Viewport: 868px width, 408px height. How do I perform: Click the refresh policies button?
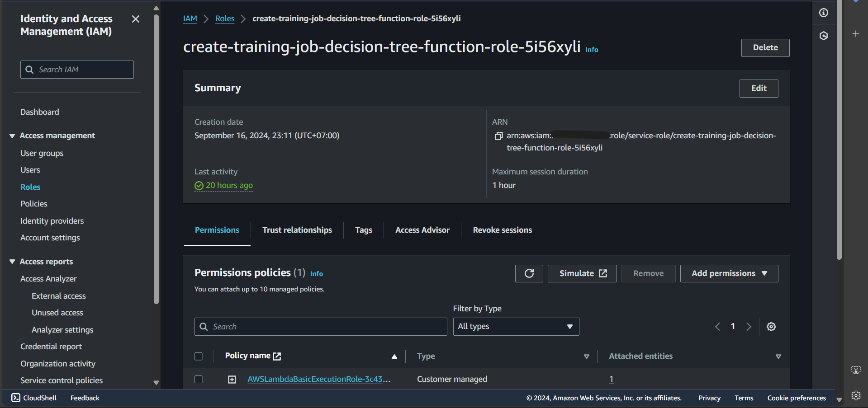click(529, 273)
